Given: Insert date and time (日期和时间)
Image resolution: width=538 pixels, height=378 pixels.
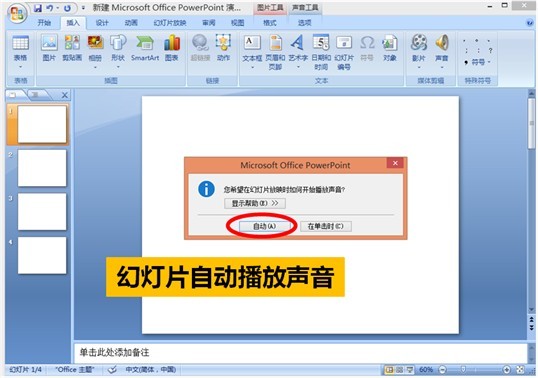Looking at the screenshot, I should point(321,52).
